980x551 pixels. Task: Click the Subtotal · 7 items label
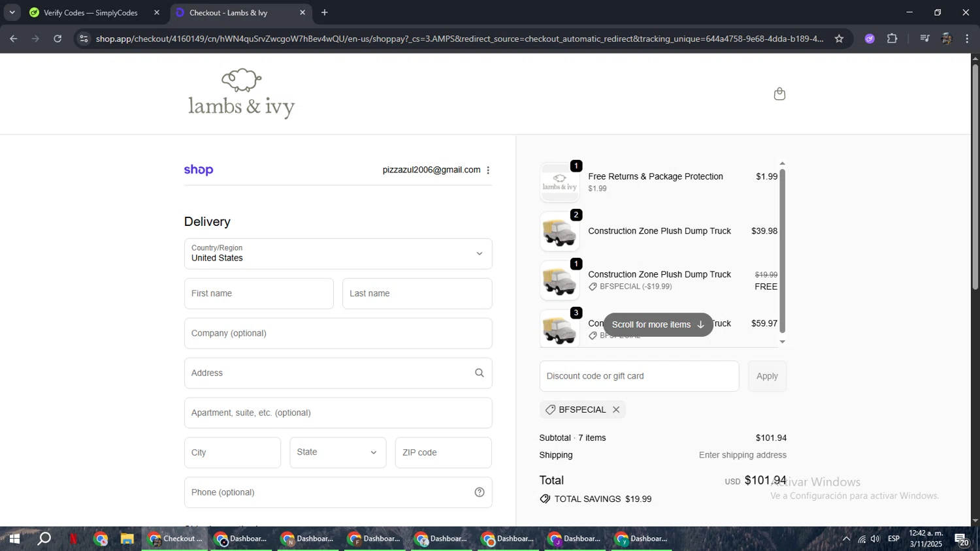click(572, 438)
